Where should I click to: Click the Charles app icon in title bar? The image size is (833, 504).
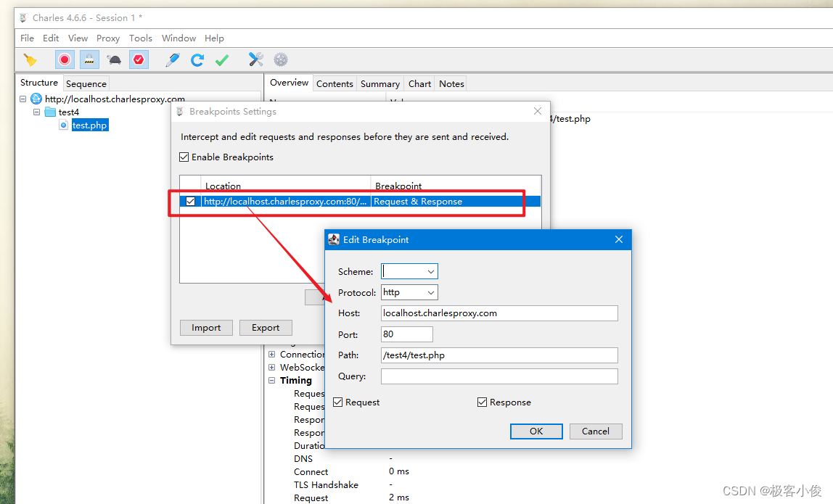coord(23,18)
